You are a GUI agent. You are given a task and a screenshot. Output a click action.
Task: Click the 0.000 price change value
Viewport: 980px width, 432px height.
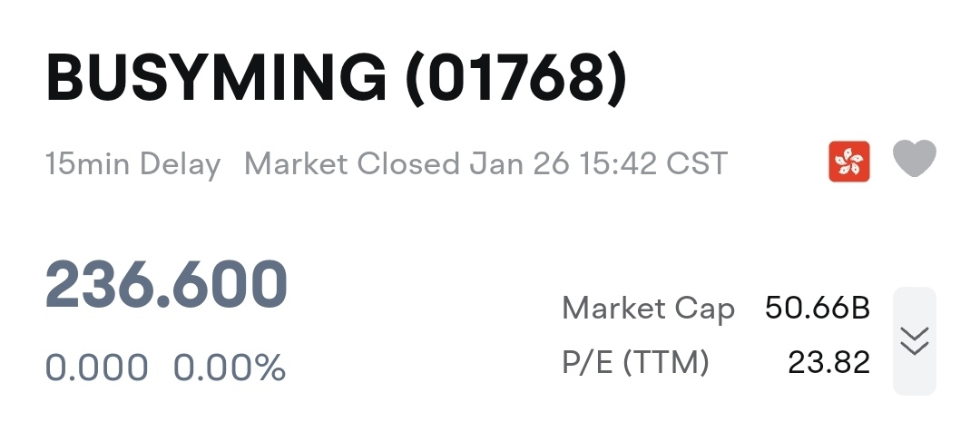tap(96, 368)
